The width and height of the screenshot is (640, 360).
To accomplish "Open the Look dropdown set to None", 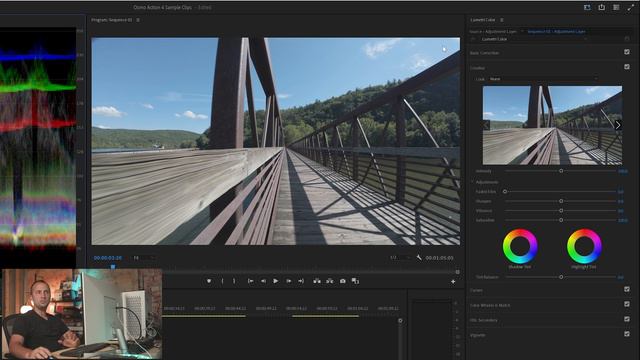I will tap(543, 79).
